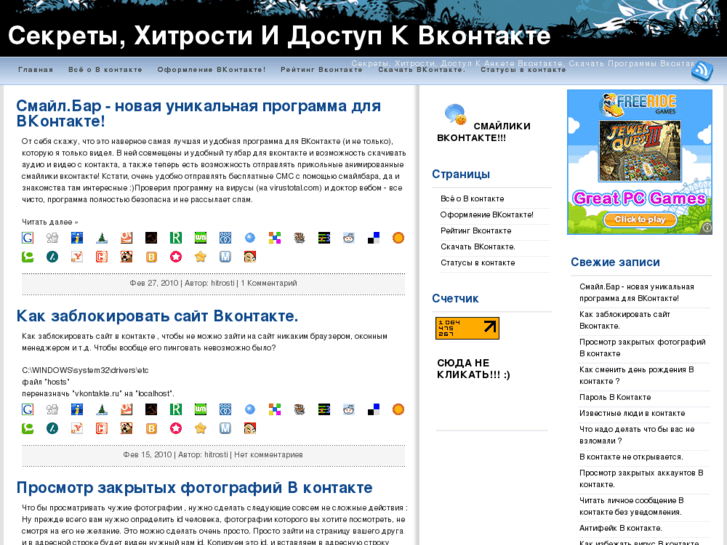727x545 pixels.
Task: Click red H icon under 'Как заблокировать' post
Action: (x=102, y=428)
